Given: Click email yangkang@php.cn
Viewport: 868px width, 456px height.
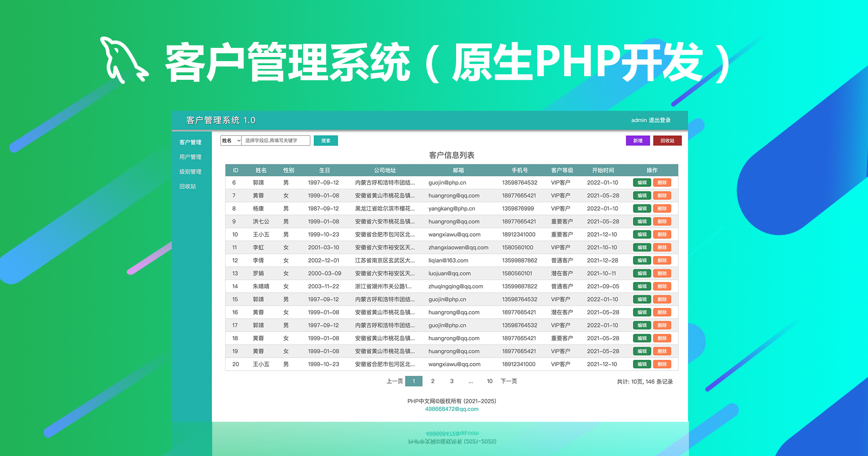Looking at the screenshot, I should (x=452, y=208).
